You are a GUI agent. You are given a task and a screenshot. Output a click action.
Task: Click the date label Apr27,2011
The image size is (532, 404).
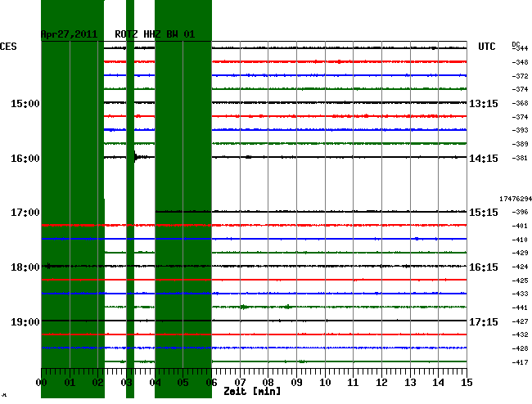tap(69, 34)
